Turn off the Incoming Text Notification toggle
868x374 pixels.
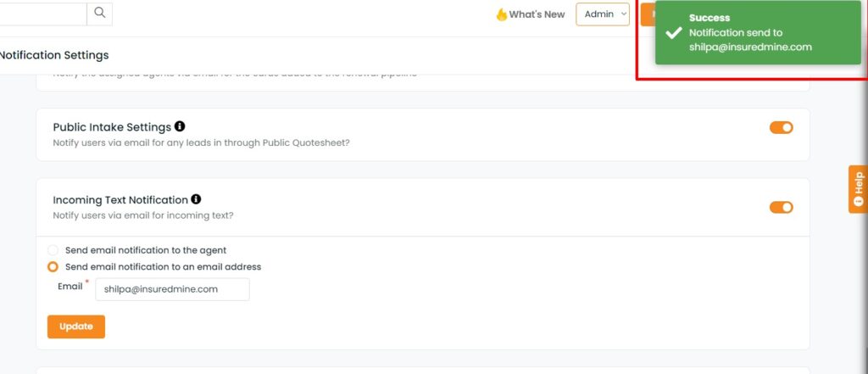pyautogui.click(x=781, y=207)
